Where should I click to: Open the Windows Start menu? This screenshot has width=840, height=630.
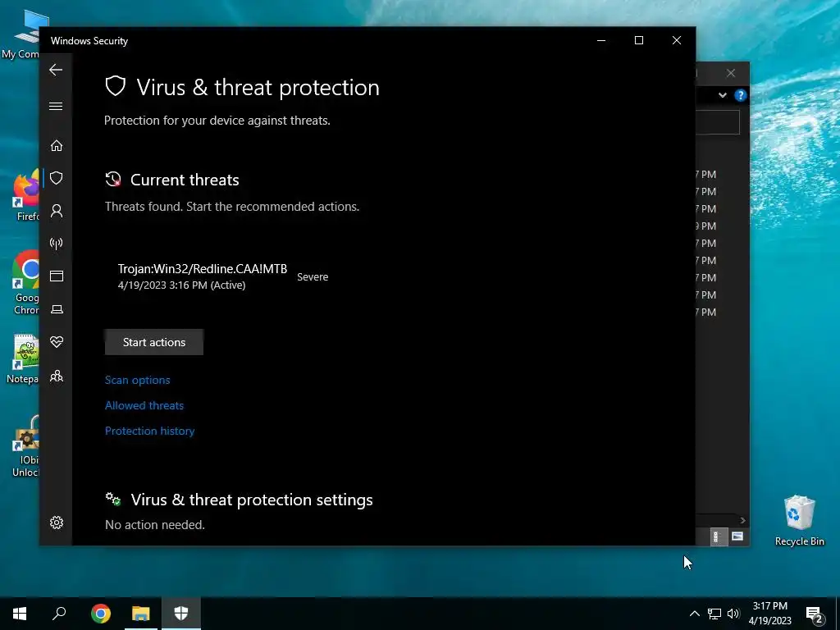pos(20,614)
